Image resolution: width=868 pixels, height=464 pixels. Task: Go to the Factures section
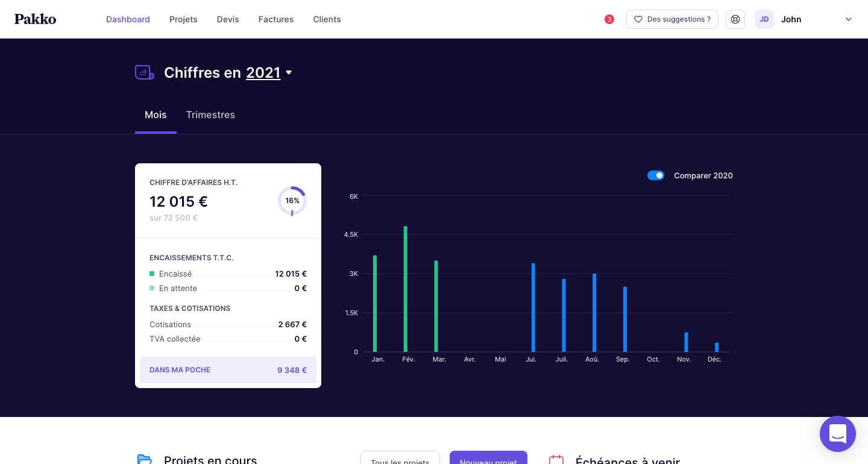(x=275, y=19)
